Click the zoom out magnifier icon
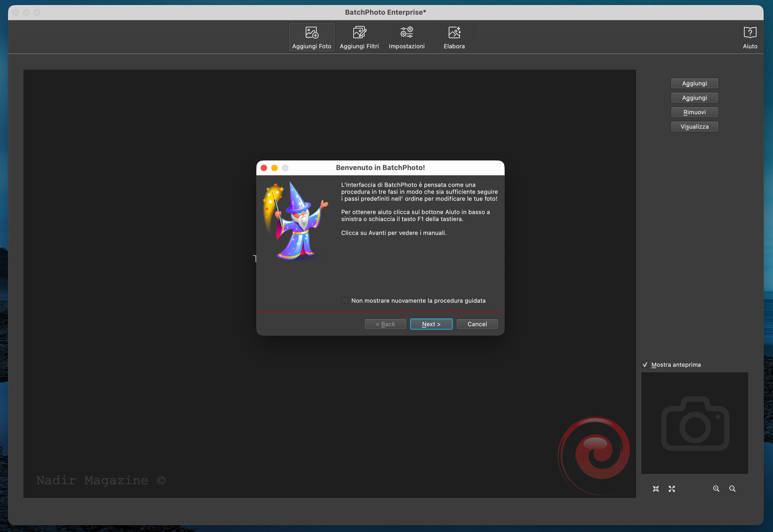This screenshot has width=773, height=532. click(x=732, y=489)
